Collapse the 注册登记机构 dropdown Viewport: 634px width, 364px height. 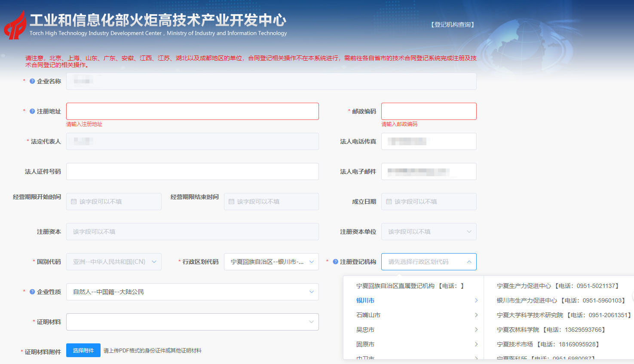(x=429, y=262)
